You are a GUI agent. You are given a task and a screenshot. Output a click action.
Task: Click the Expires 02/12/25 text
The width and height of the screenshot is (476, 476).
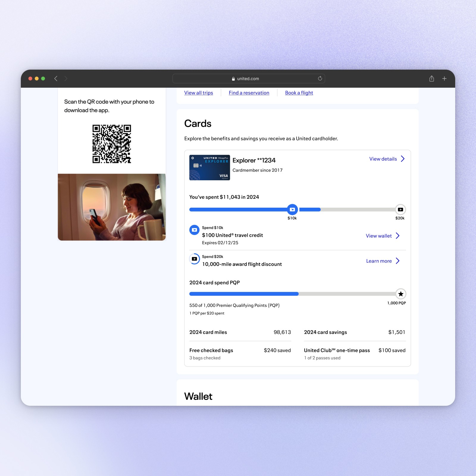click(220, 243)
